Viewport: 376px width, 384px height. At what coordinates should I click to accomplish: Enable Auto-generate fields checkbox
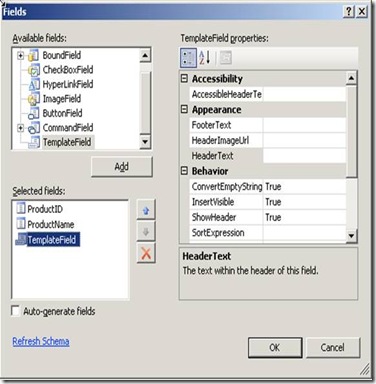[x=15, y=311]
